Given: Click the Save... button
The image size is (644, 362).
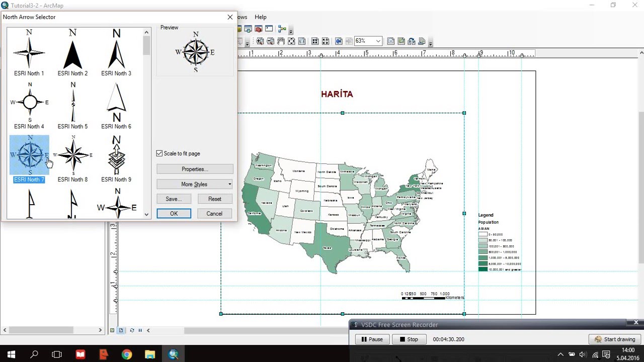Looking at the screenshot, I should pyautogui.click(x=174, y=199).
